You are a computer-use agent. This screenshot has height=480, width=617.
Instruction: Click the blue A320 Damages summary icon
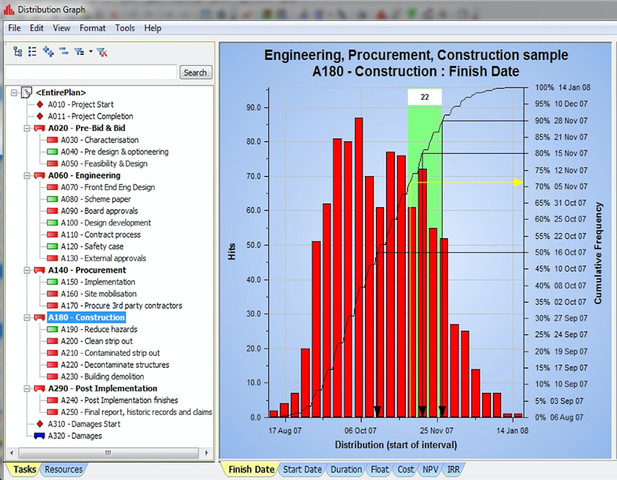[39, 436]
